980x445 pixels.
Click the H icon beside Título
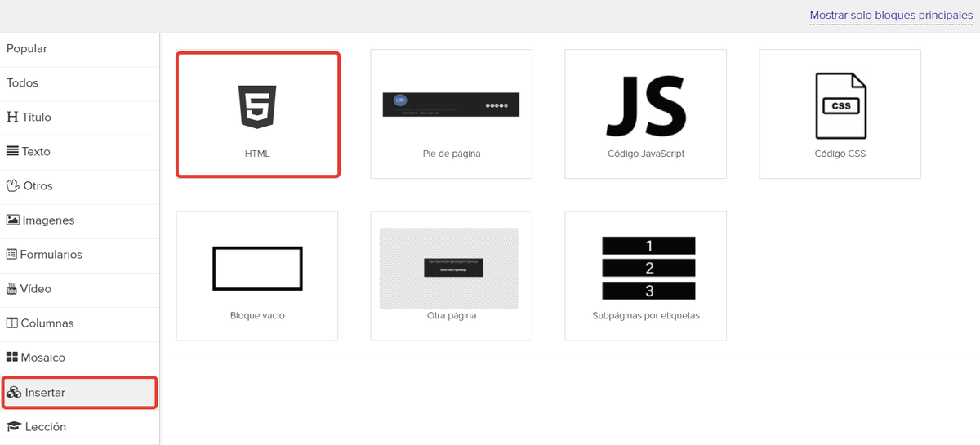[12, 118]
